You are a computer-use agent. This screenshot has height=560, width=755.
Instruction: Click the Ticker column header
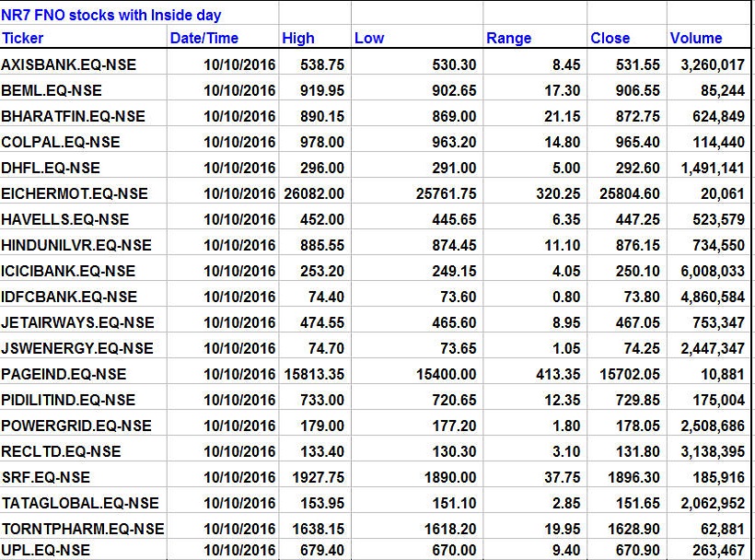pos(23,38)
